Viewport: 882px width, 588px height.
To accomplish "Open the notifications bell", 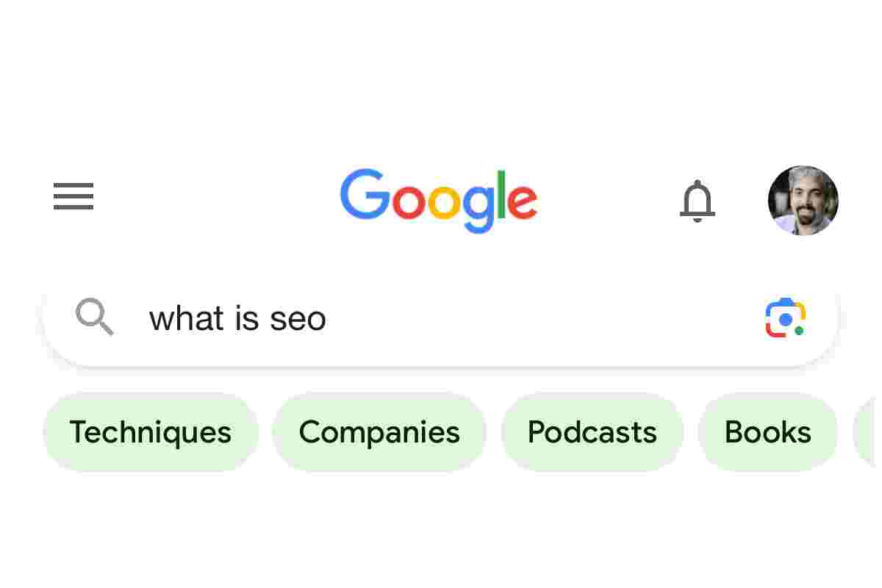I will 697,201.
